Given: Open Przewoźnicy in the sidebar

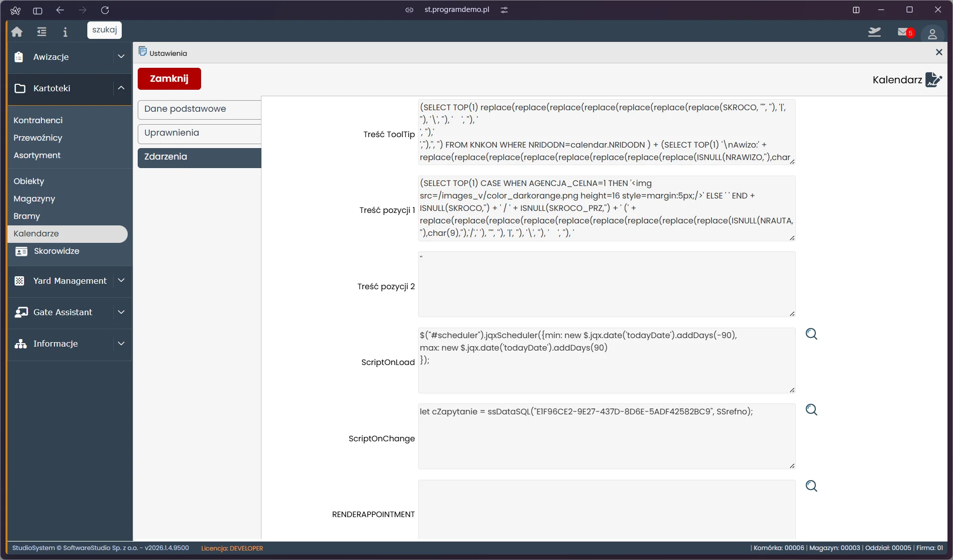Looking at the screenshot, I should coord(38,138).
